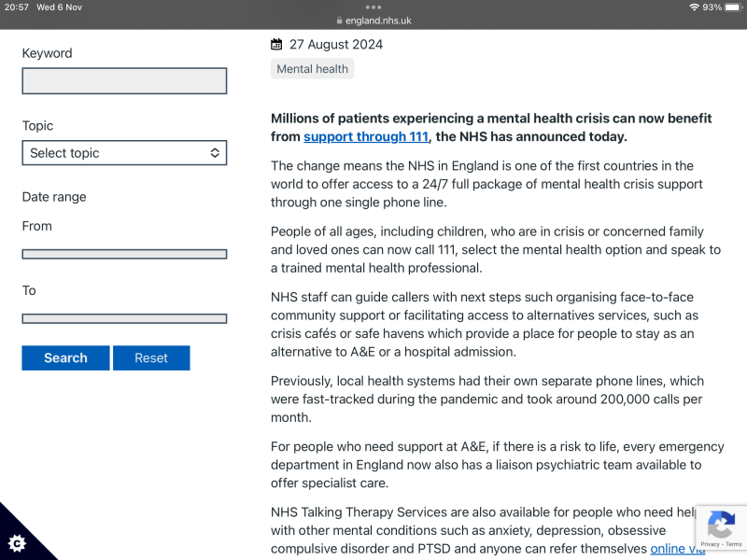
Task: Open the reCAPTCHA Terms link
Action: pyautogui.click(x=734, y=544)
